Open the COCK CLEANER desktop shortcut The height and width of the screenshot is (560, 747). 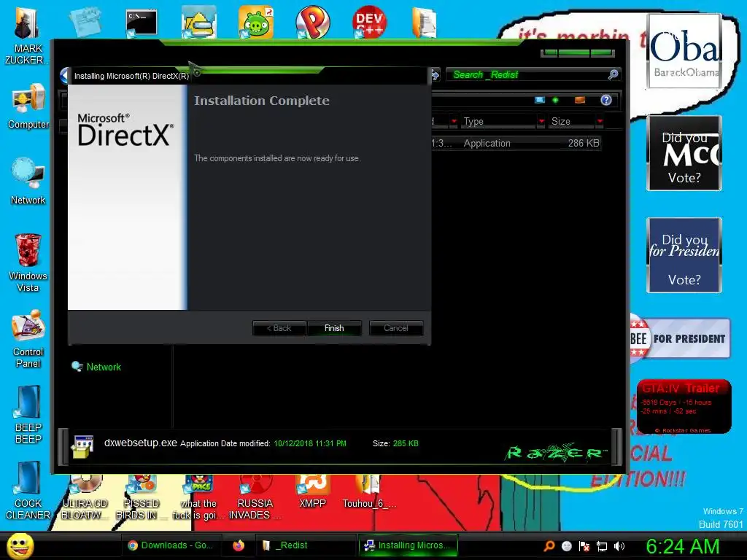tap(28, 491)
